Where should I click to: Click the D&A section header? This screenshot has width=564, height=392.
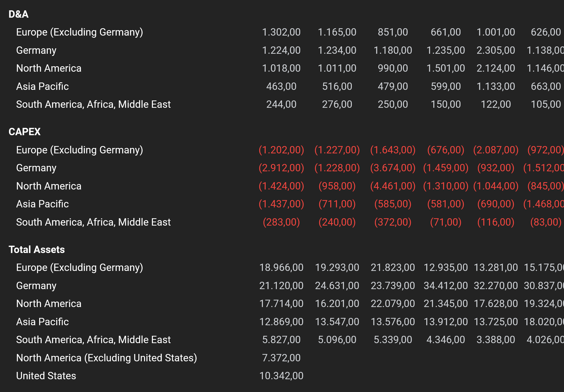[18, 14]
